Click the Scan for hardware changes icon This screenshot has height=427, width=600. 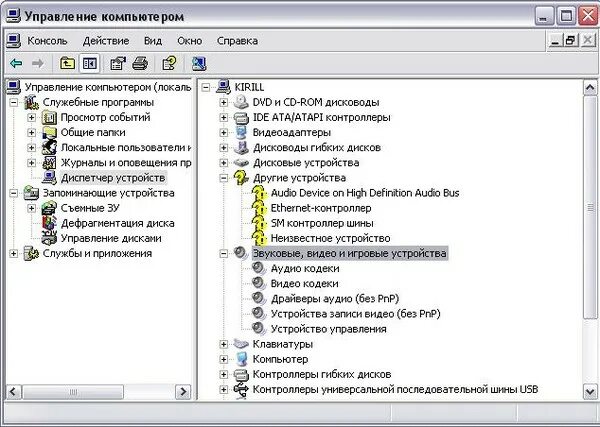tap(199, 63)
